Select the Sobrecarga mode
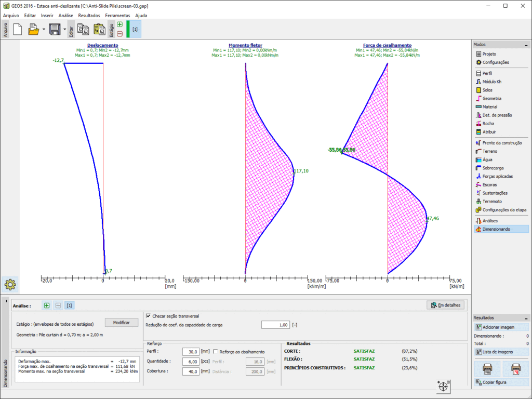This screenshot has width=532, height=399. pyautogui.click(x=501, y=168)
